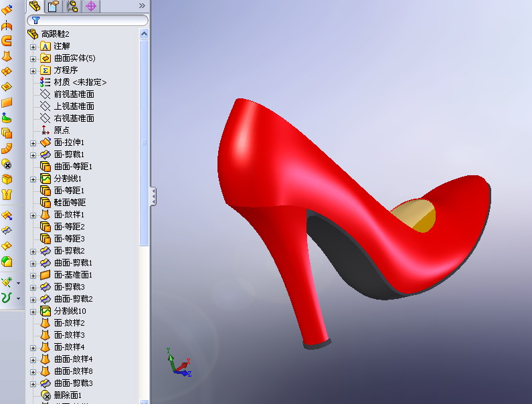Expand the 面-基准面1 feature

click(x=33, y=276)
